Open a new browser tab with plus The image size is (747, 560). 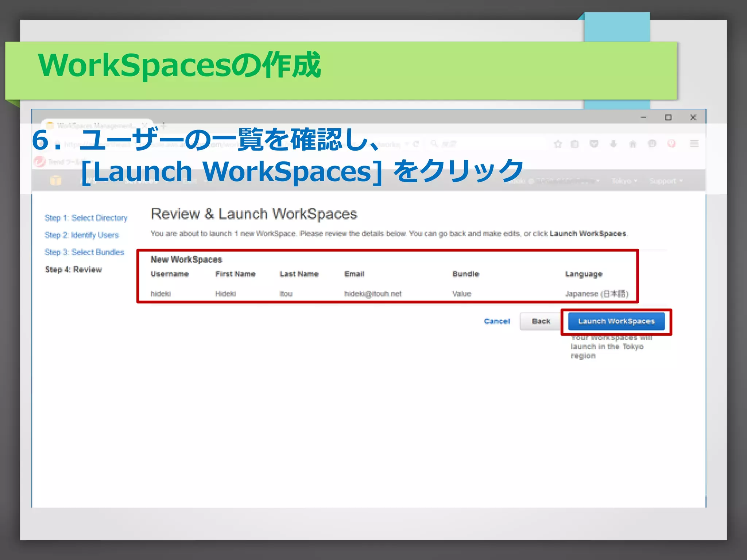click(x=163, y=126)
